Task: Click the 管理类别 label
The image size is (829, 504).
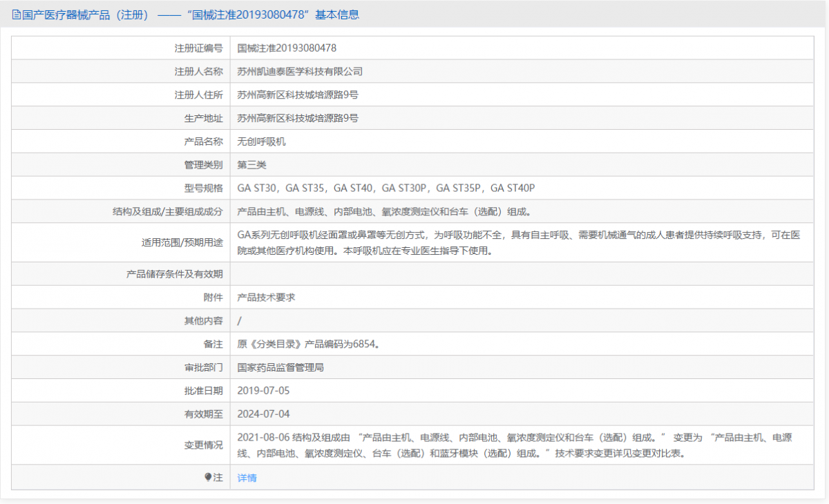Action: [x=204, y=165]
